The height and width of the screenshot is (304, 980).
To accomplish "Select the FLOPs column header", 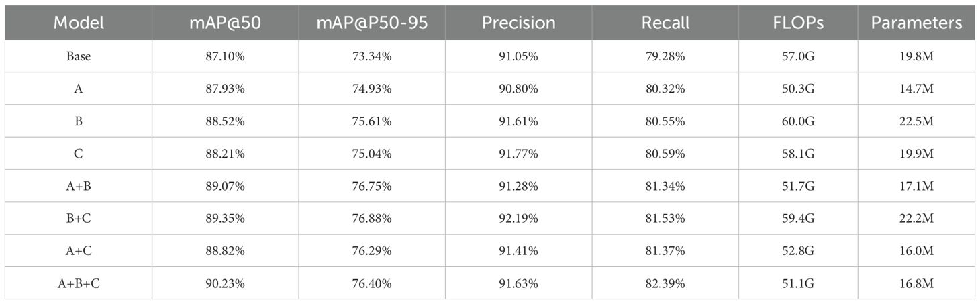I will click(797, 23).
